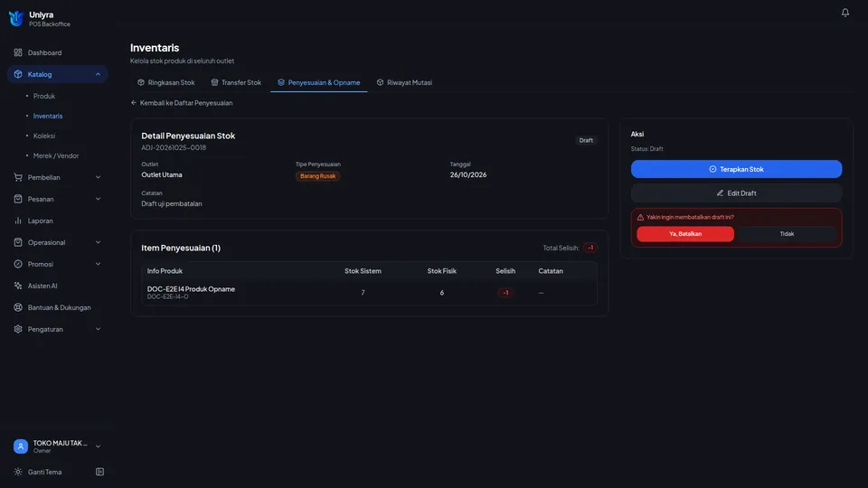The width and height of the screenshot is (868, 488).
Task: Select Penyesuaian & Opname tab
Action: coord(319,82)
